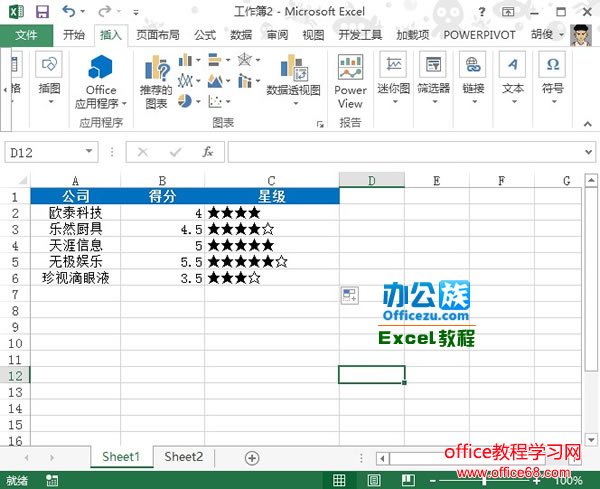Open the column chart dropdown arrow
Image resolution: width=600 pixels, height=489 pixels.
(x=198, y=60)
